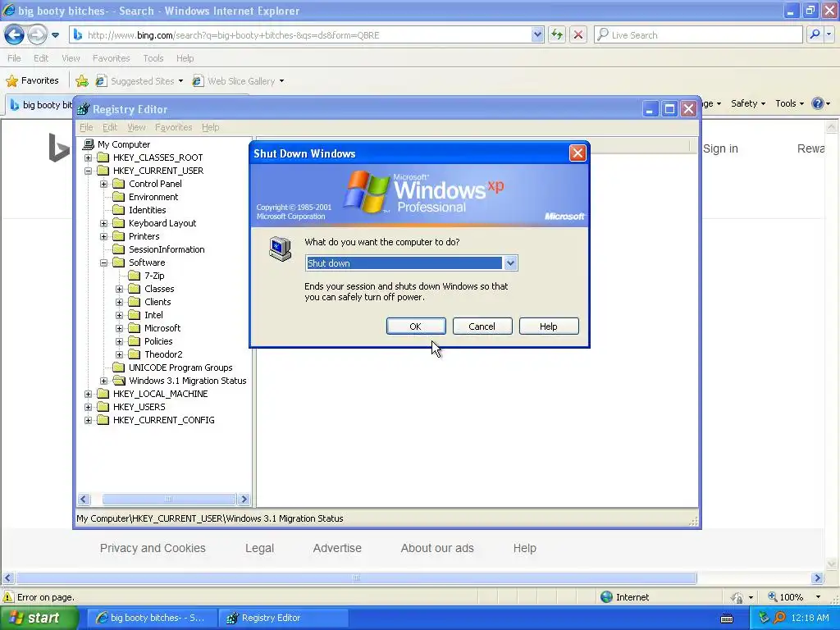This screenshot has height=630, width=840.
Task: Open Suggested Sites in favorites bar
Action: (139, 81)
